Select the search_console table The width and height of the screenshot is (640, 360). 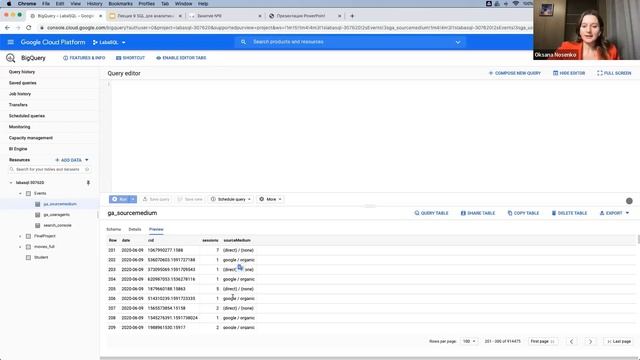click(58, 225)
